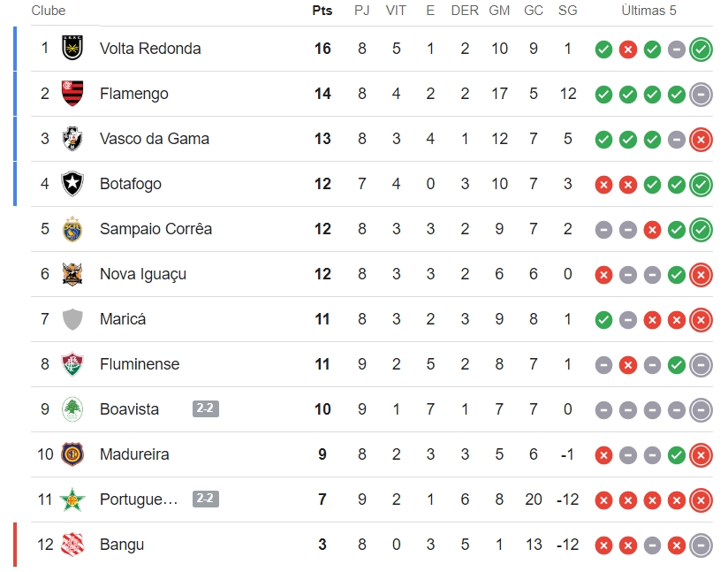This screenshot has width=728, height=572.
Task: Click the SG column header
Action: [x=567, y=11]
